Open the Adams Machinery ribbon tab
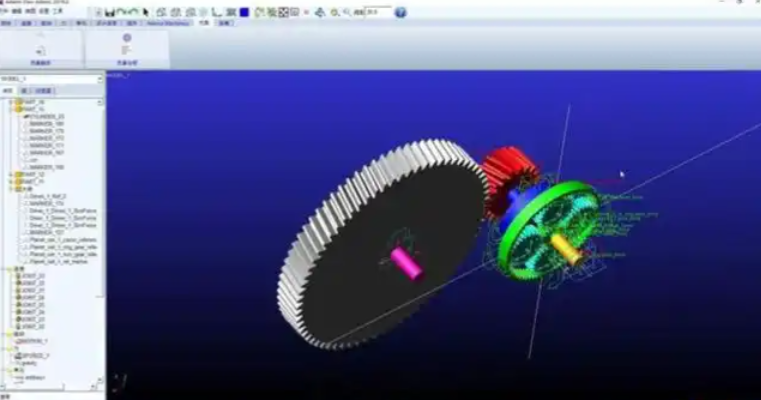Image resolution: width=761 pixels, height=400 pixels. coord(168,22)
